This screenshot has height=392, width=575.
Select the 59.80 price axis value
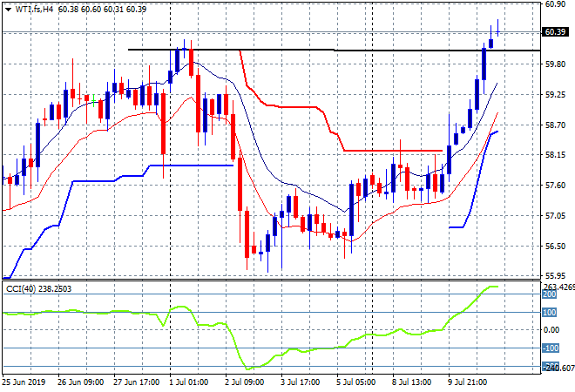[555, 64]
